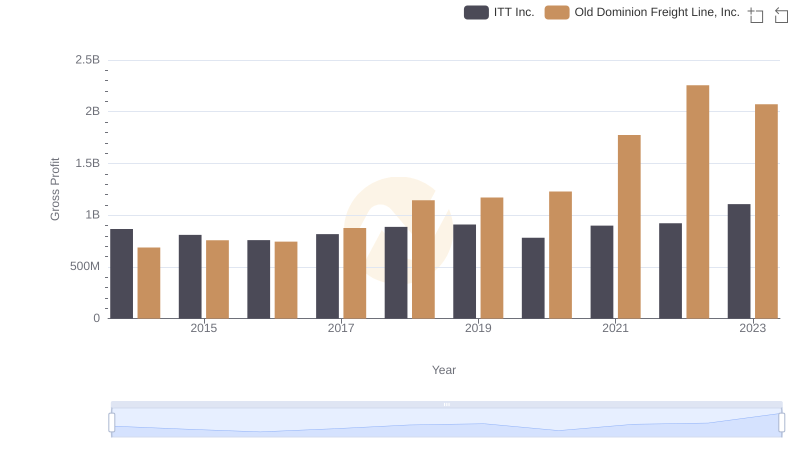Click the ITT Inc. bar for 2014
Screen dimensions: 800x461
click(121, 274)
